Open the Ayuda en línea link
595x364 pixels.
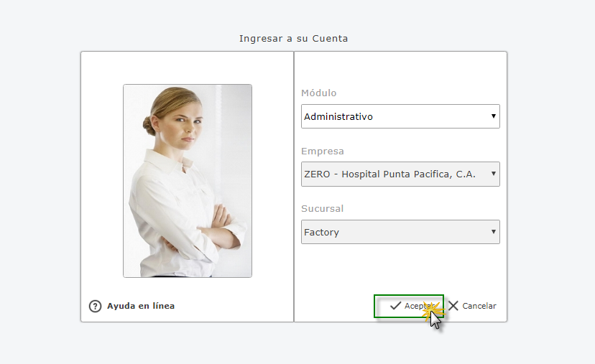(141, 306)
